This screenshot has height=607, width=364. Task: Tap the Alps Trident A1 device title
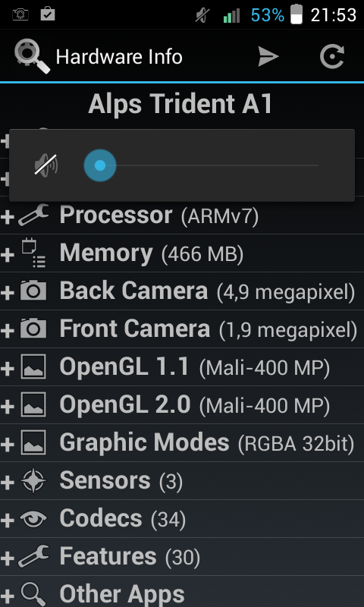(180, 104)
